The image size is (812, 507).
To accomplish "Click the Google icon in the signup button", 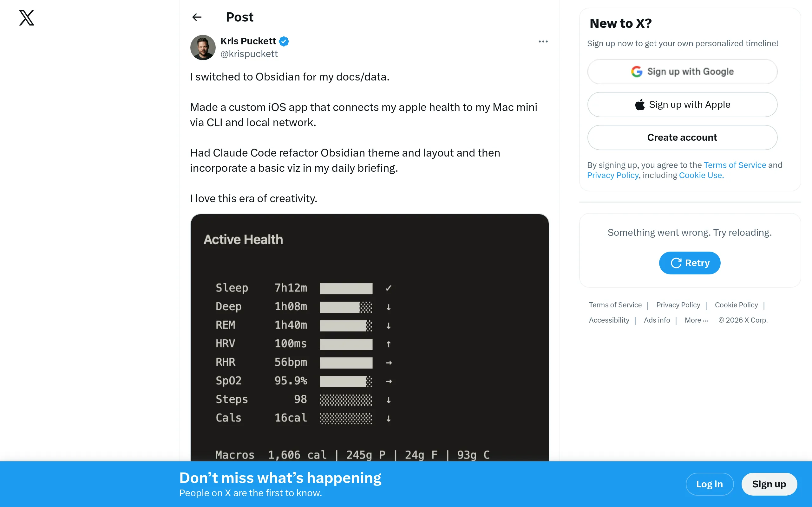I will (637, 71).
